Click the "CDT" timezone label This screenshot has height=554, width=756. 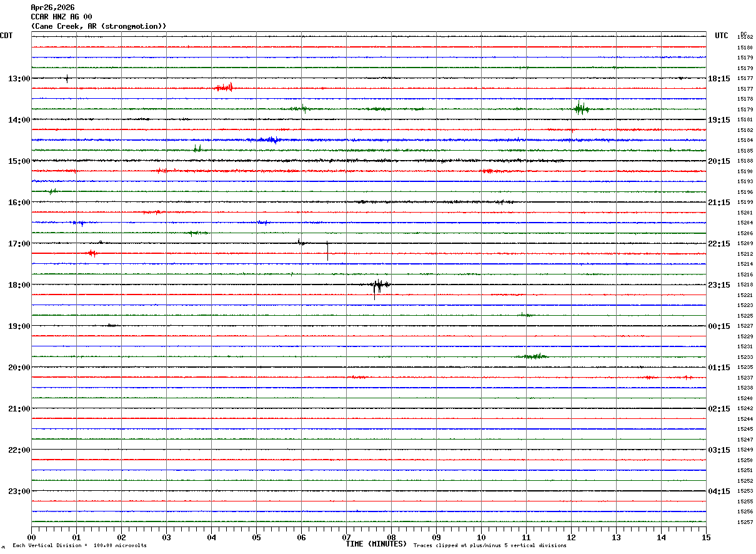point(6,36)
